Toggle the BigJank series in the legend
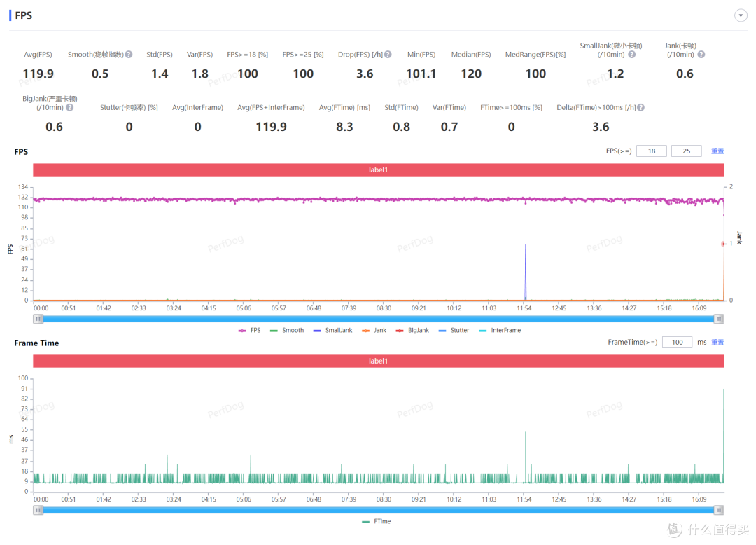The width and height of the screenshot is (756, 545). click(412, 331)
